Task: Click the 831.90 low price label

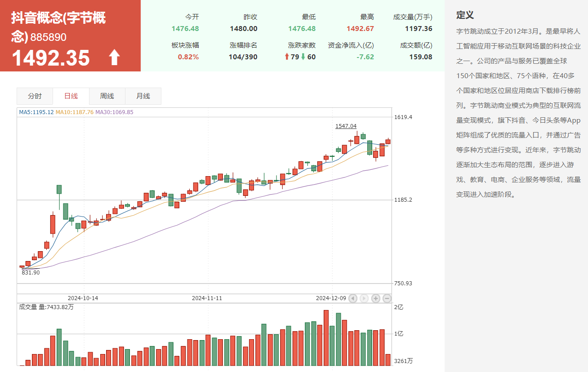Action: coord(31,273)
